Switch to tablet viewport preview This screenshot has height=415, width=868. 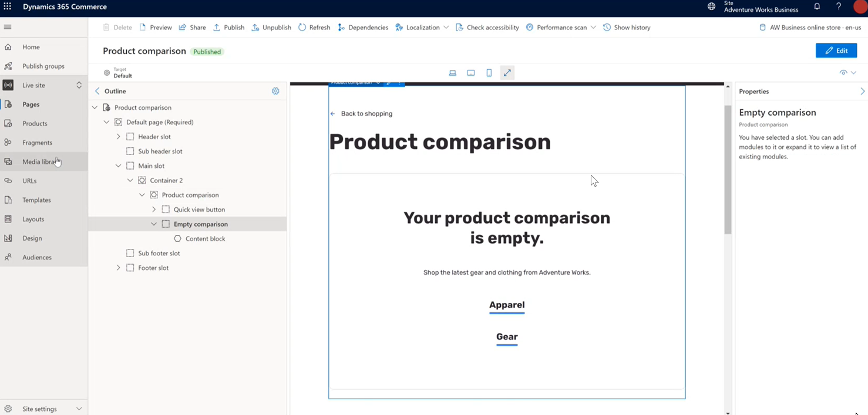pos(471,73)
